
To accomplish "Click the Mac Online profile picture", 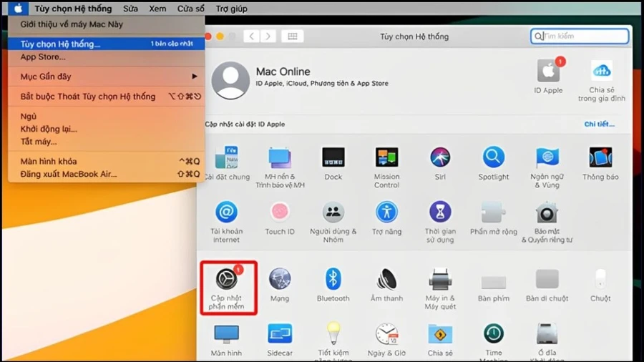I will (230, 80).
